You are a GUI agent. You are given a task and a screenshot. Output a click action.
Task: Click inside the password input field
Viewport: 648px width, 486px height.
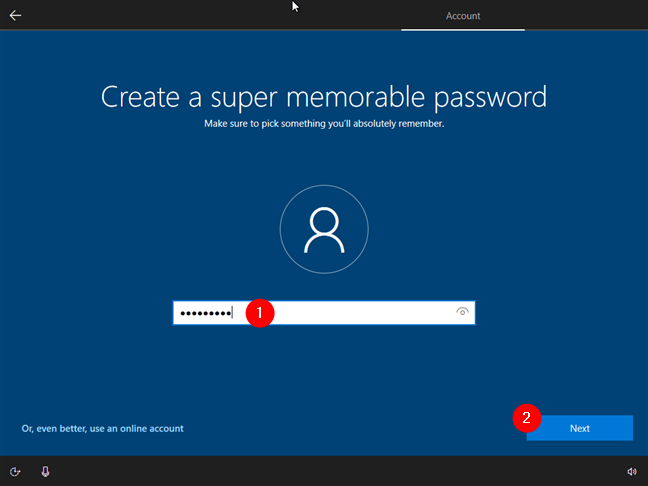point(324,313)
